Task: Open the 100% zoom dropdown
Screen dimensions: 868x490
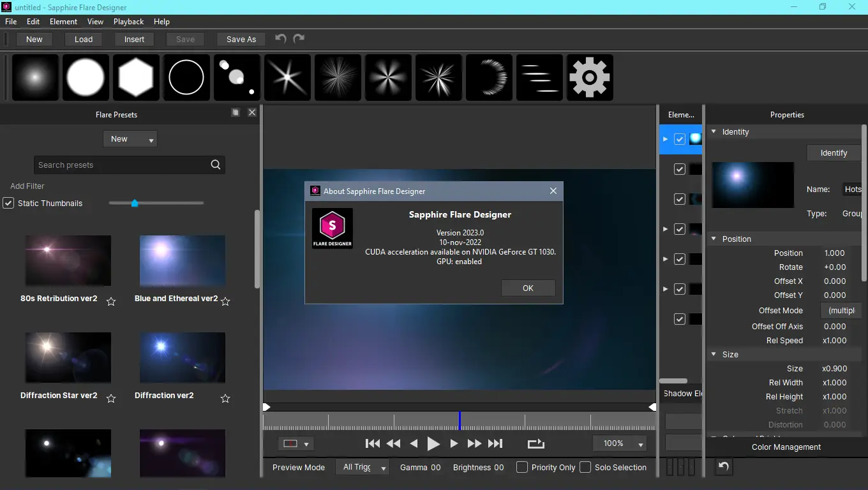Action: pos(620,443)
